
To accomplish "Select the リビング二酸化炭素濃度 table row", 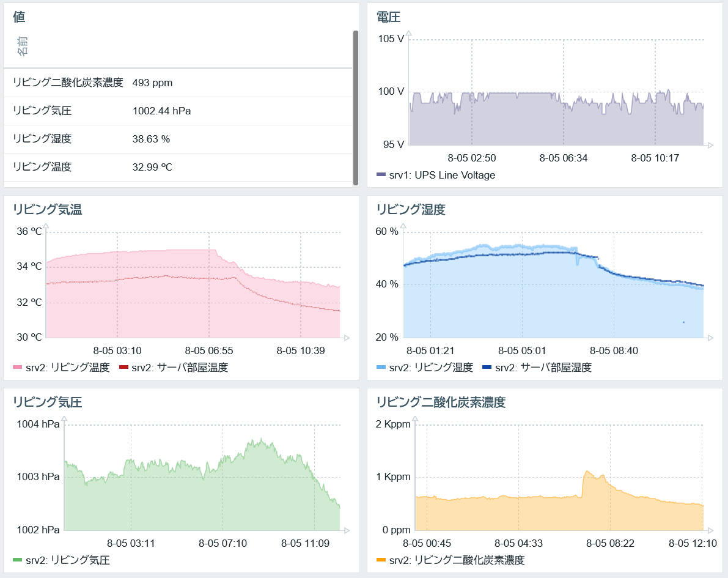I will click(x=178, y=83).
